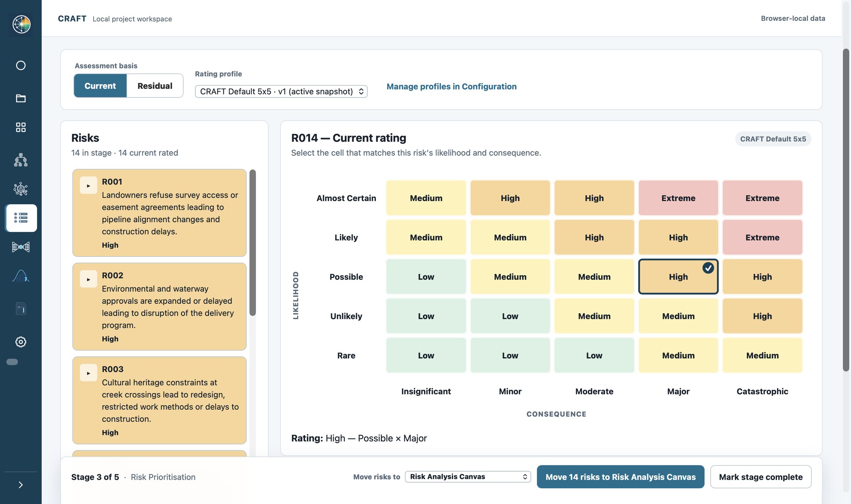This screenshot has width=851, height=504.
Task: Choose Unlikely × Moderate Medium cell
Action: click(594, 316)
